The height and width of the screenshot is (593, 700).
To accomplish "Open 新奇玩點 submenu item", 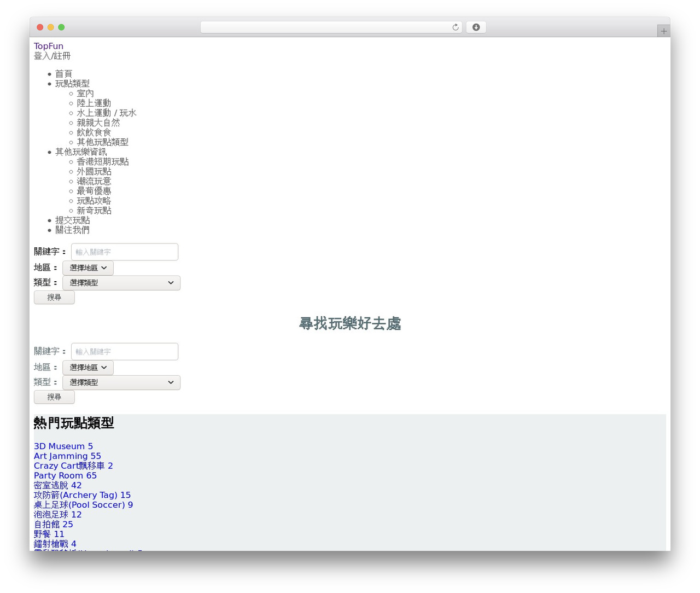I will pos(94,211).
